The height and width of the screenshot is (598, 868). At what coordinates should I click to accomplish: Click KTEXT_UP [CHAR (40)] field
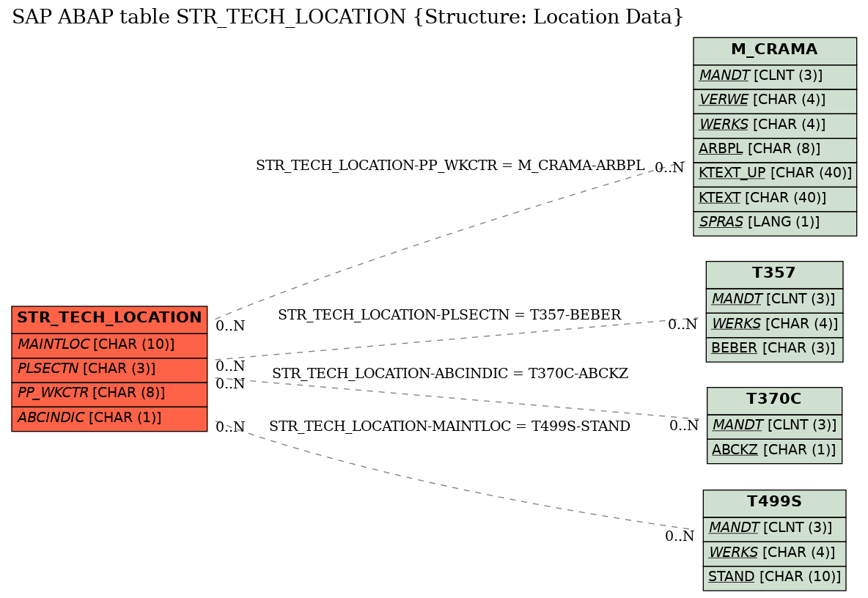pos(774,174)
